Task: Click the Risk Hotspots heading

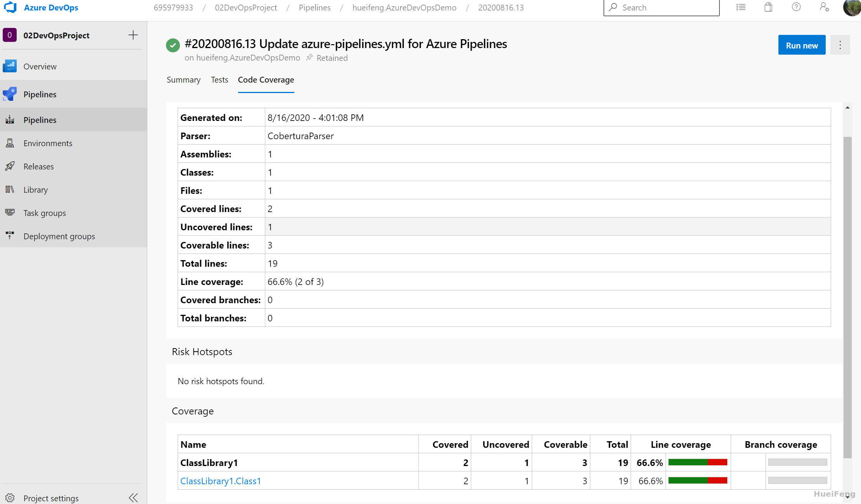Action: click(202, 352)
